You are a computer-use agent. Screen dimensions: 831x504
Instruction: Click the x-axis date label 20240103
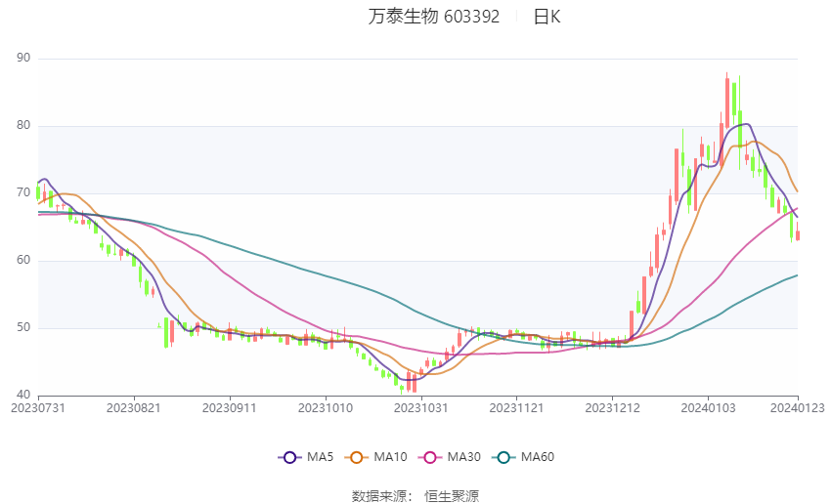708,408
